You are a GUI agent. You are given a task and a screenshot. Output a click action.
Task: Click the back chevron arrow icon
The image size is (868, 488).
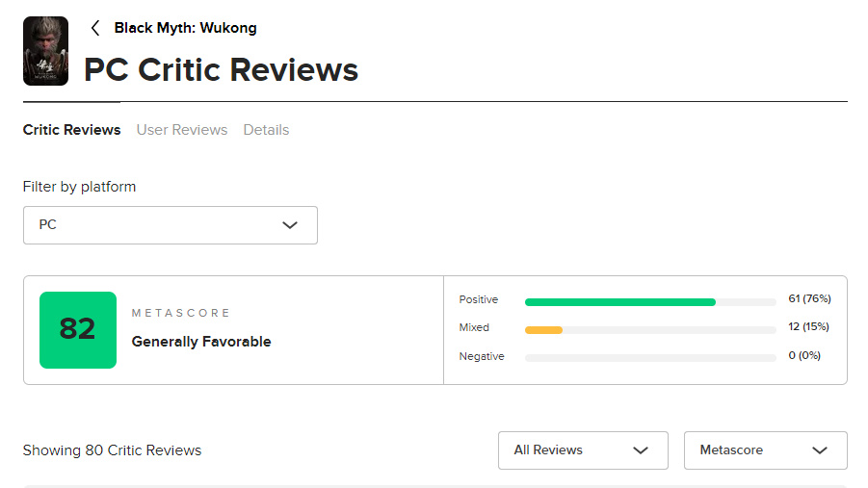click(x=95, y=28)
